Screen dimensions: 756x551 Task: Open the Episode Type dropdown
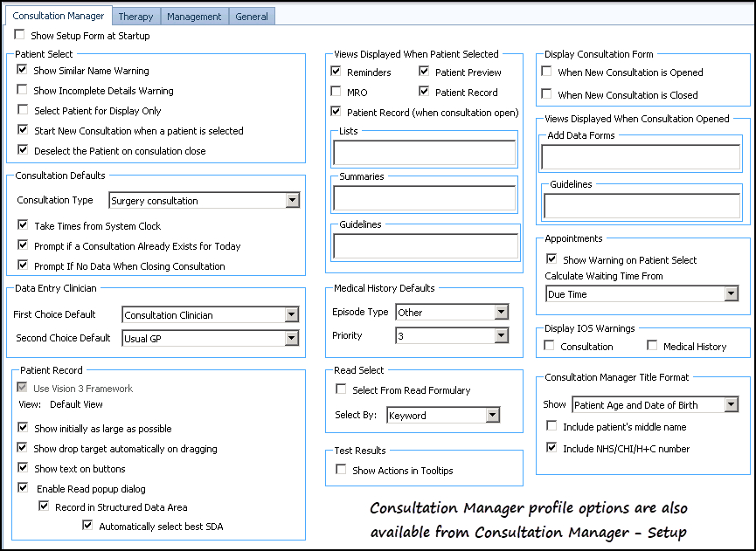point(501,312)
